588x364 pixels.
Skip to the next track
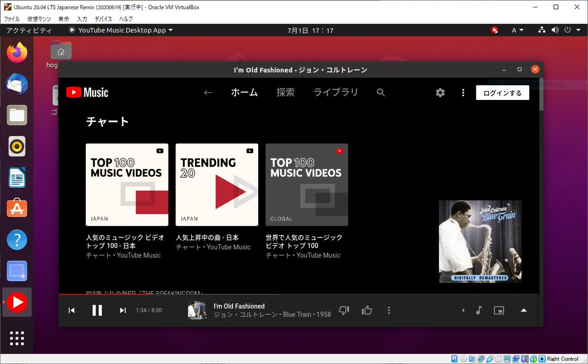[x=123, y=310]
